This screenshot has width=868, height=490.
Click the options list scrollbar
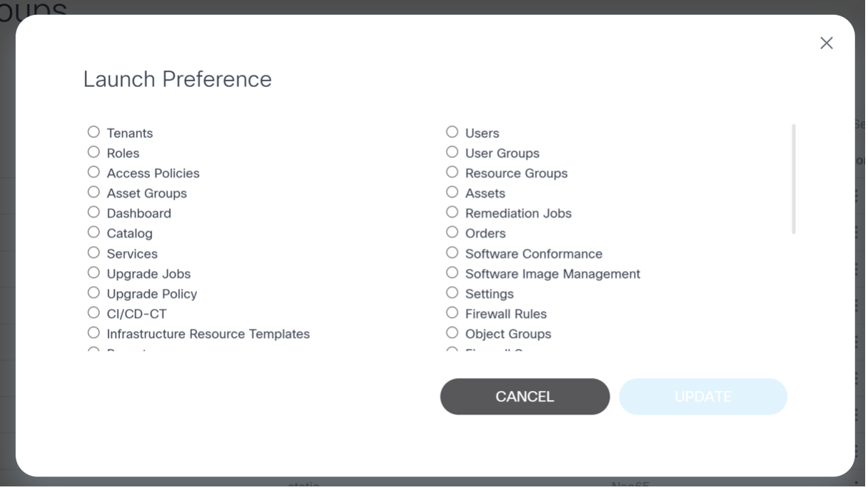coord(793,178)
